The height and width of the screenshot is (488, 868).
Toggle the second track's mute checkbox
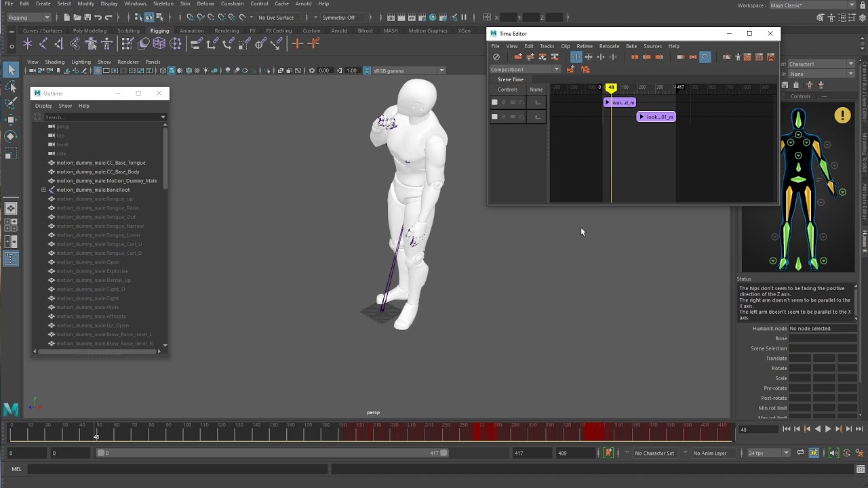click(494, 117)
